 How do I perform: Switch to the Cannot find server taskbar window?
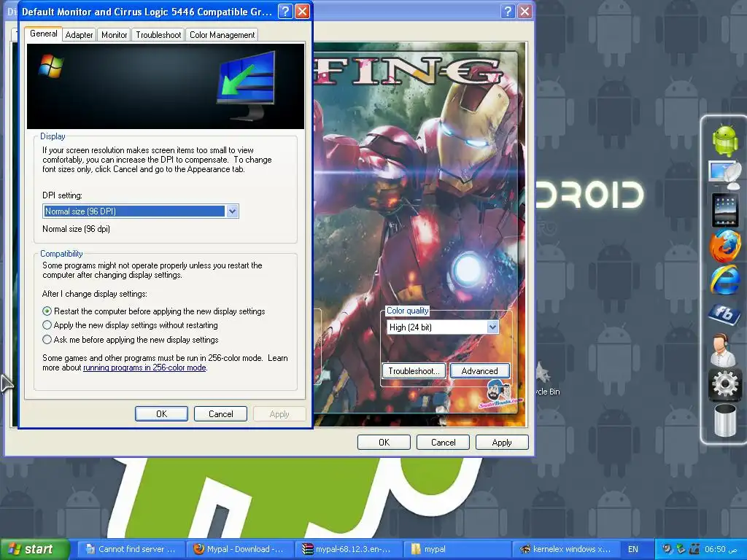click(x=131, y=549)
